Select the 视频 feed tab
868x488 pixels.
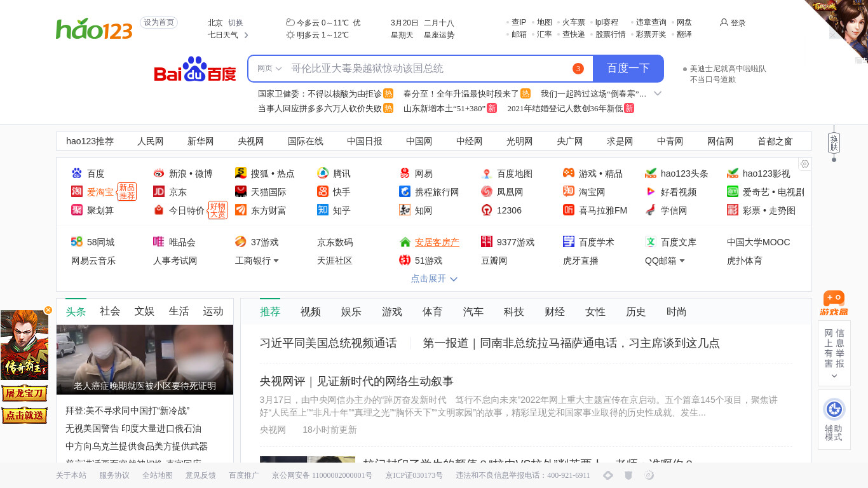(x=311, y=311)
